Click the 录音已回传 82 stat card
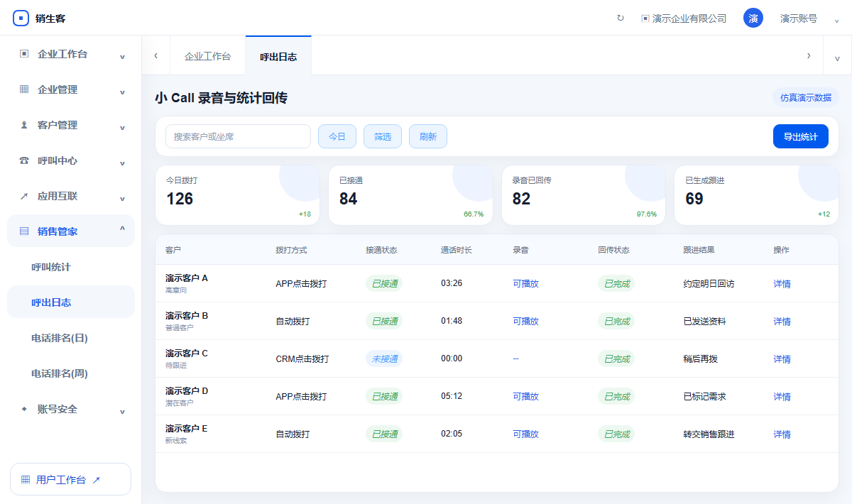This screenshot has height=504, width=852. coord(584,195)
